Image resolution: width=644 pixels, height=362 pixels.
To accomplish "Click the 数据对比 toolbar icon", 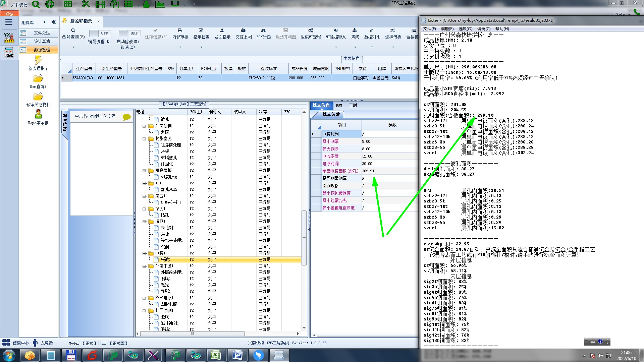I will coord(372,31).
